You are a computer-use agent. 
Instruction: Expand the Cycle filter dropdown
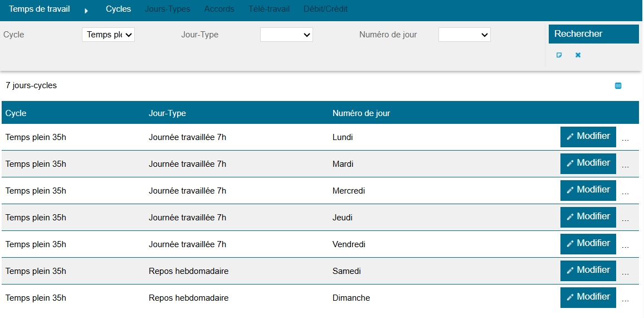108,35
